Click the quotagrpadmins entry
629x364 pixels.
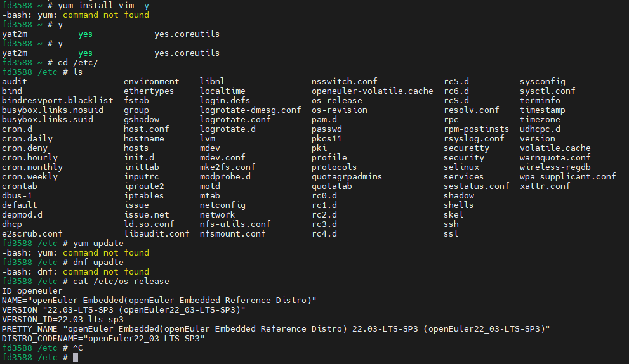click(x=347, y=177)
